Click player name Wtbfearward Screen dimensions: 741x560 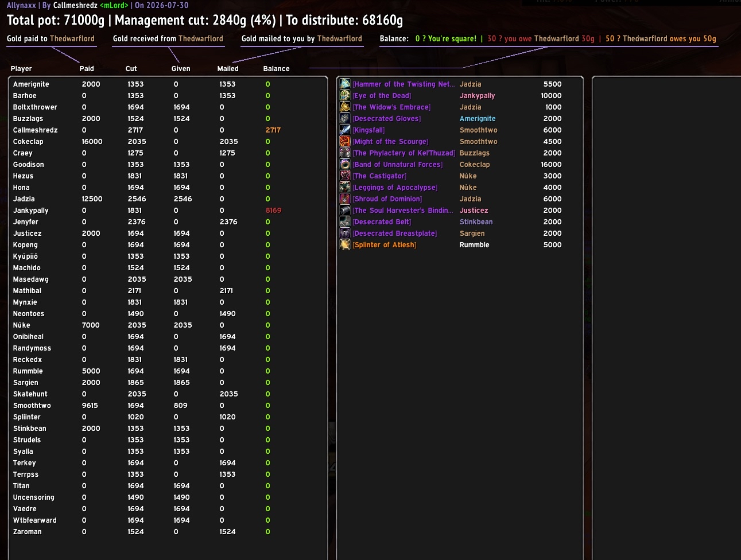[34, 520]
